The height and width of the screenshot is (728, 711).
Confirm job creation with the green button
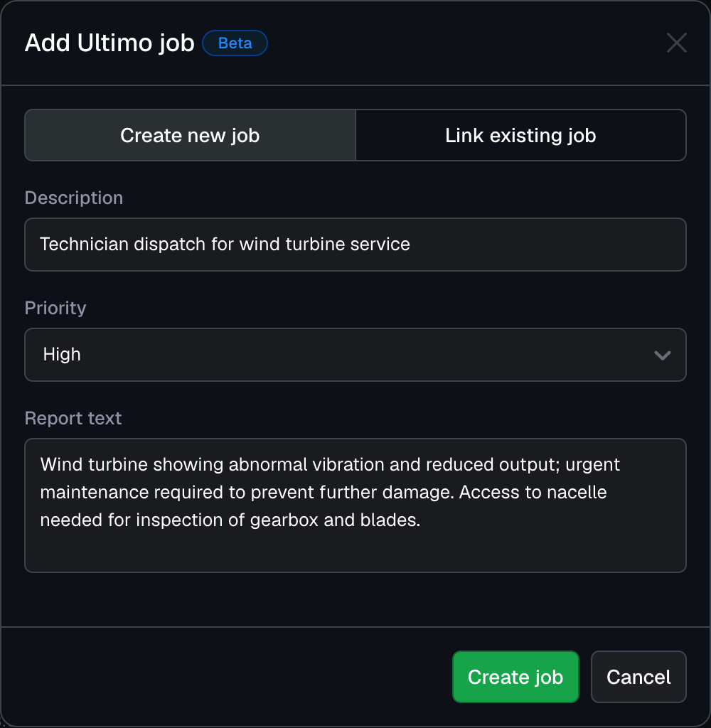pyautogui.click(x=515, y=677)
